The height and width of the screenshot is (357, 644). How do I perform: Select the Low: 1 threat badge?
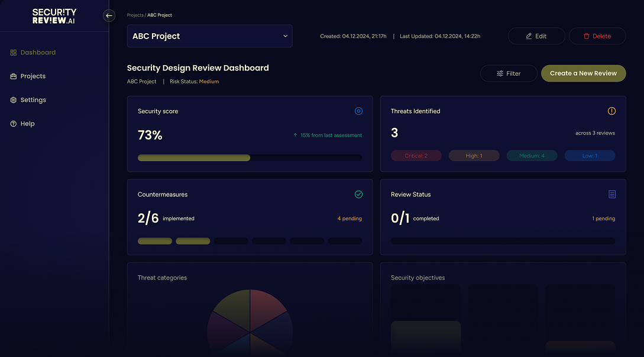(x=590, y=156)
